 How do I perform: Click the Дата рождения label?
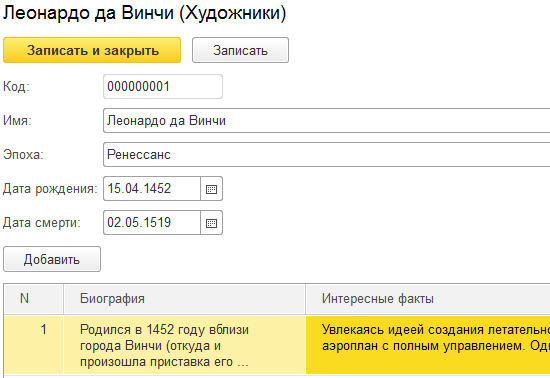[50, 189]
